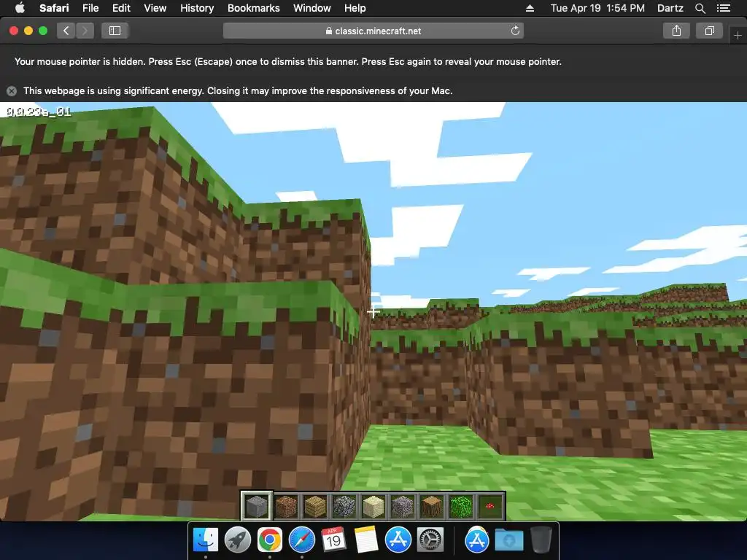Open App Store icon beside Downloads folder
The image size is (747, 560).
[x=477, y=540]
